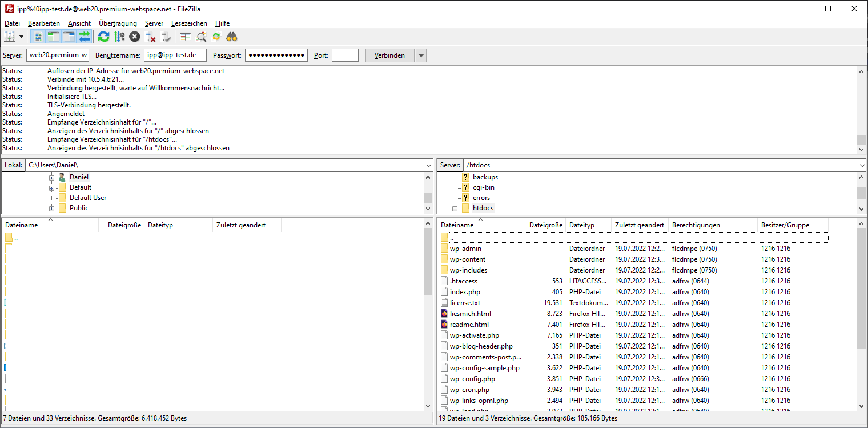868x428 pixels.
Task: Toggle remote directory tree display
Action: [x=69, y=37]
